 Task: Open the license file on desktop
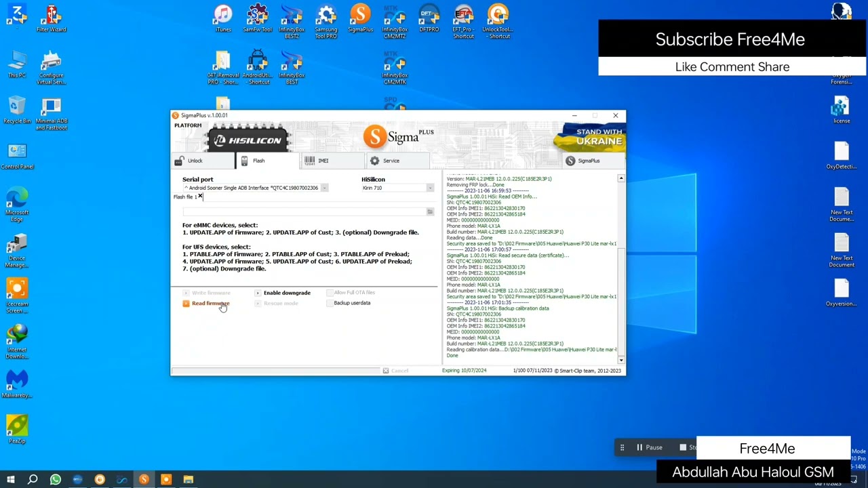pyautogui.click(x=842, y=110)
